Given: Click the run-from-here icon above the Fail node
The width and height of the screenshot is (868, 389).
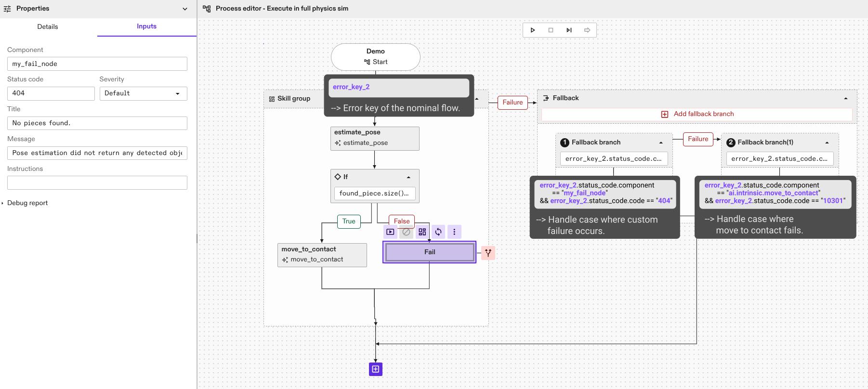Looking at the screenshot, I should coord(390,232).
